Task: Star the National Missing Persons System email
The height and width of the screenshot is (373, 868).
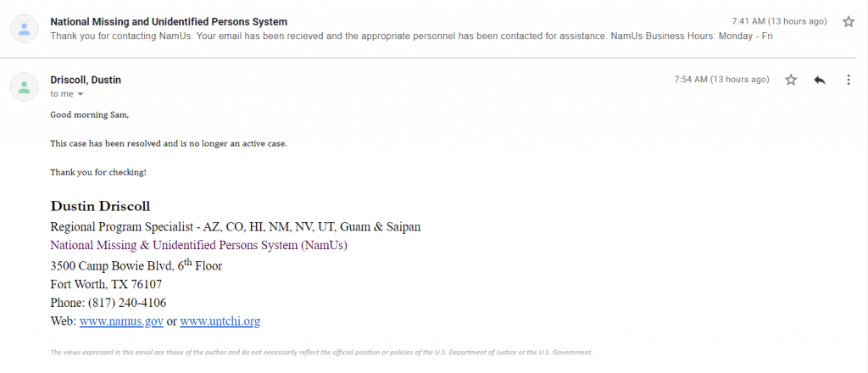Action: pos(849,22)
